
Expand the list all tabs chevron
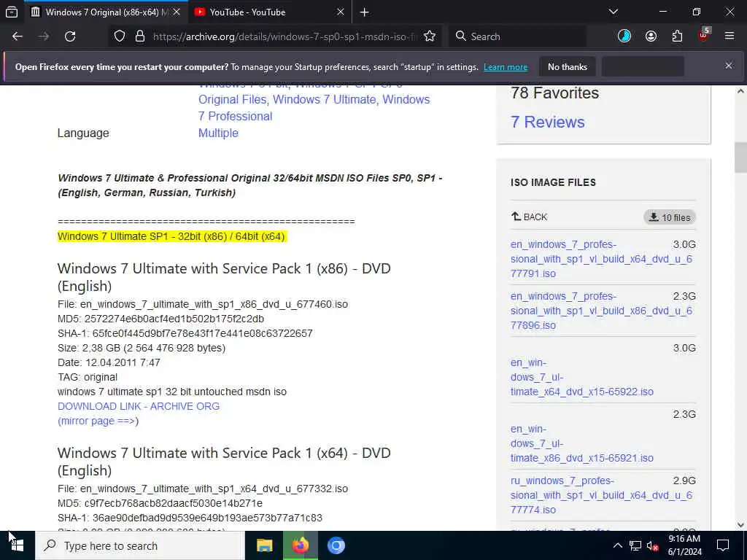614,12
